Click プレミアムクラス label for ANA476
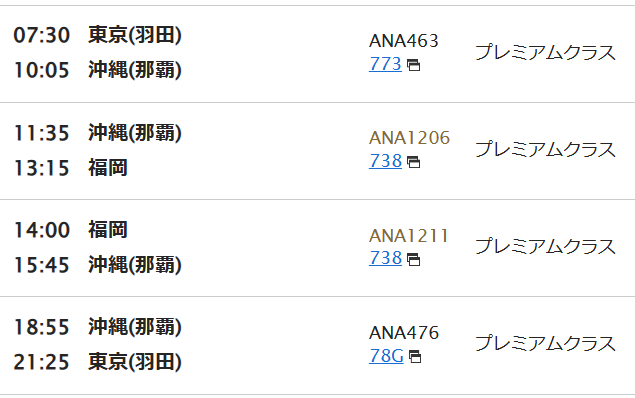 tap(545, 343)
